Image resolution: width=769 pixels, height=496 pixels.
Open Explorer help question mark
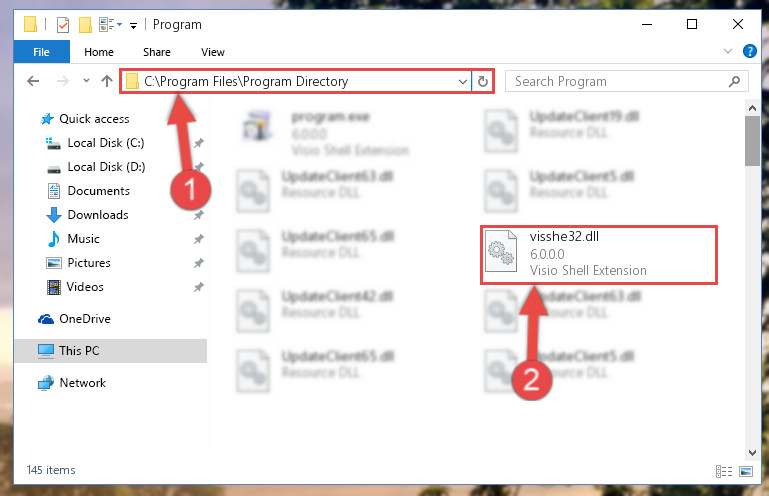(749, 51)
